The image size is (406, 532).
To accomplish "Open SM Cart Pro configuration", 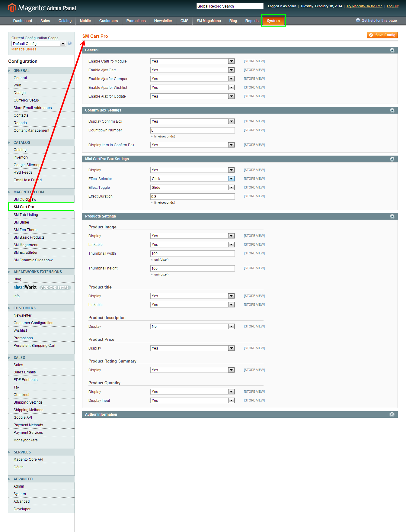I will pyautogui.click(x=41, y=207).
